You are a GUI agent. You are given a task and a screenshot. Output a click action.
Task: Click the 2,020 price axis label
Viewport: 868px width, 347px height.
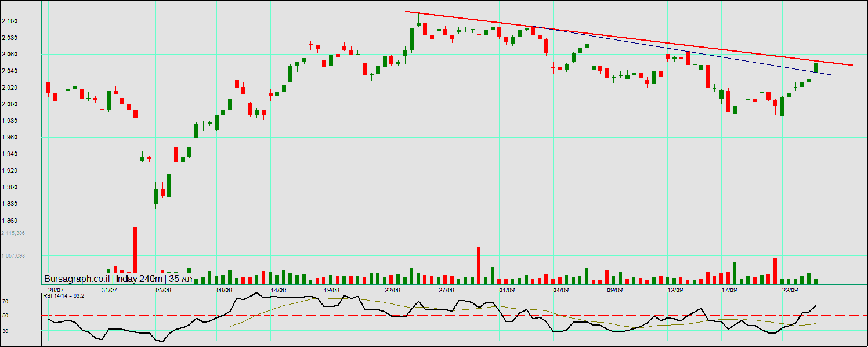pos(9,88)
